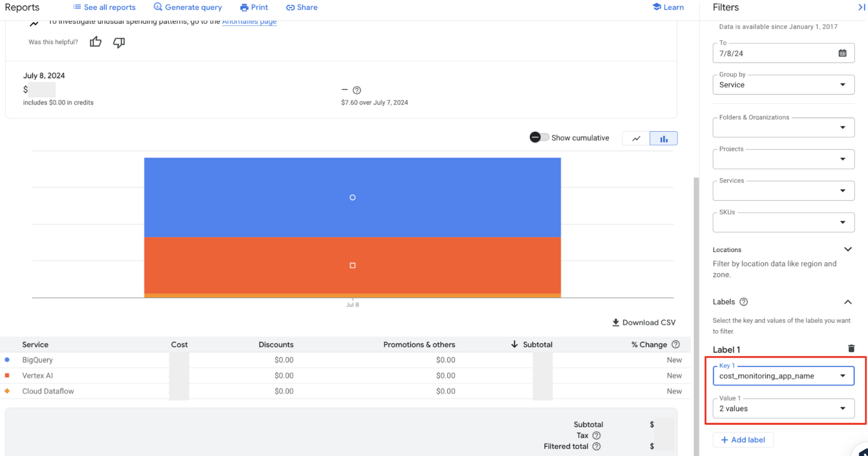Click the red Vertex AI bar segment
This screenshot has height=456, width=868.
[x=353, y=265]
